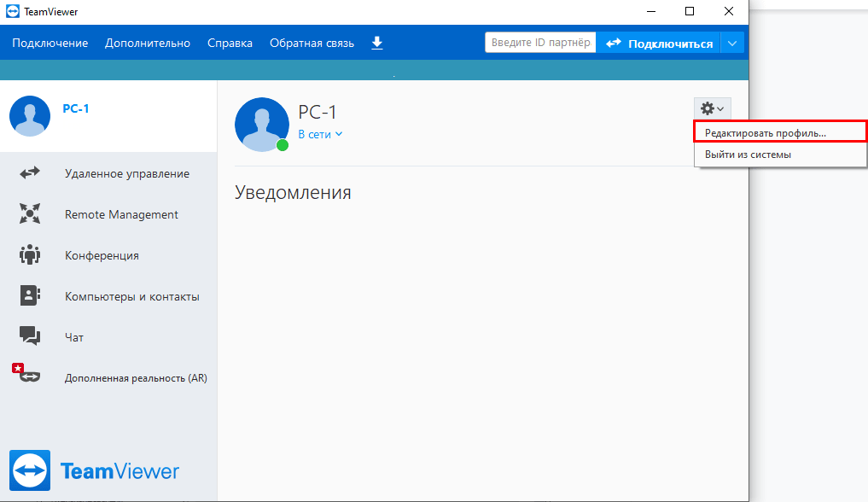Click the Remote Management icon
Image resolution: width=868 pixels, height=502 pixels.
coord(30,213)
